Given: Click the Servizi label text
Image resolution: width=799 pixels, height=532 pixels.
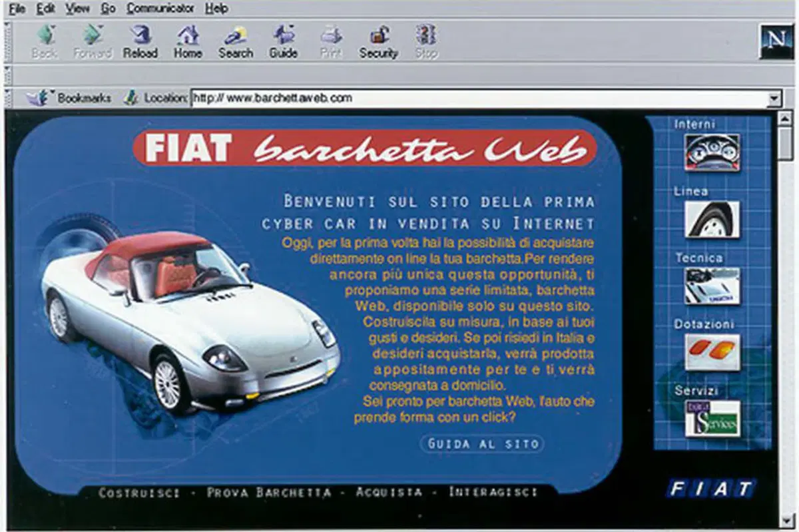Looking at the screenshot, I should [696, 391].
